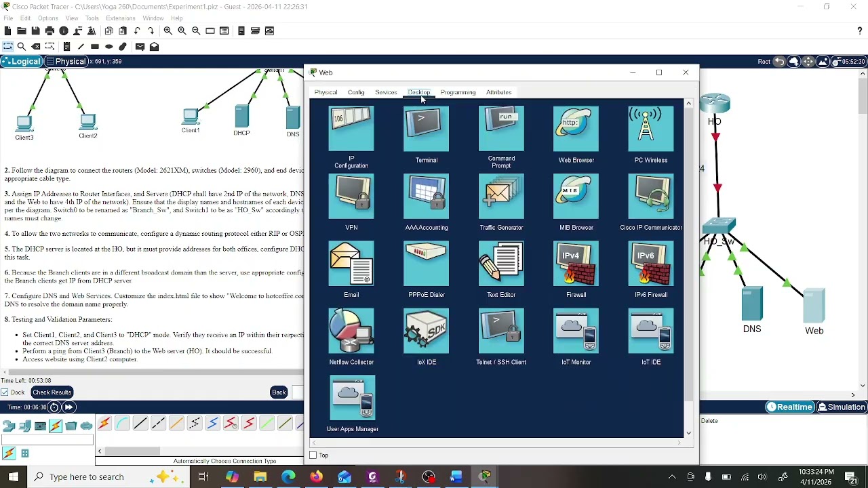Viewport: 868px width, 488px height.
Task: Select the Inspect magnifier tool
Action: pyautogui.click(x=22, y=47)
